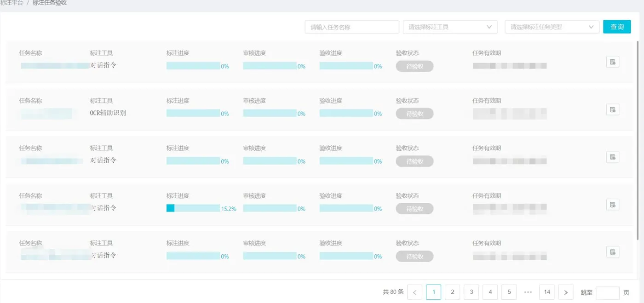Open acceptance icon for the 15.2% progress row
Viewport: 644px width, 303px height.
point(612,205)
